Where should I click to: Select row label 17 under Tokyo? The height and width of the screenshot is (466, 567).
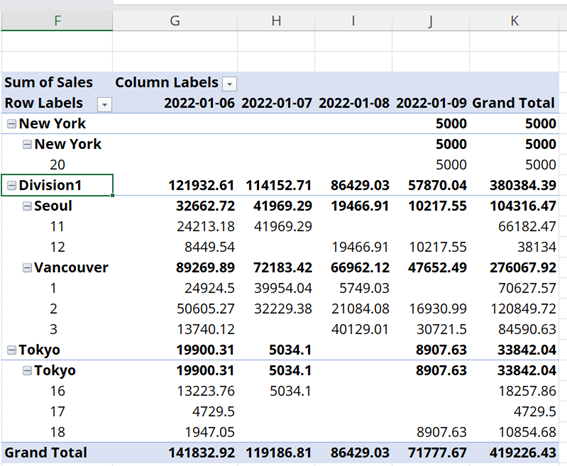coord(57,412)
